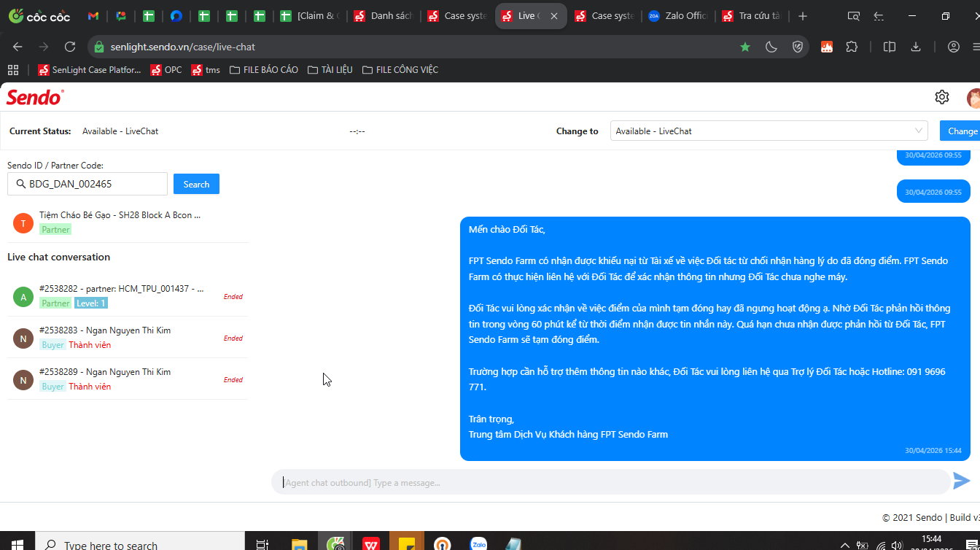Click the Live chat conversation heading
The width and height of the screenshot is (980, 550).
click(59, 257)
